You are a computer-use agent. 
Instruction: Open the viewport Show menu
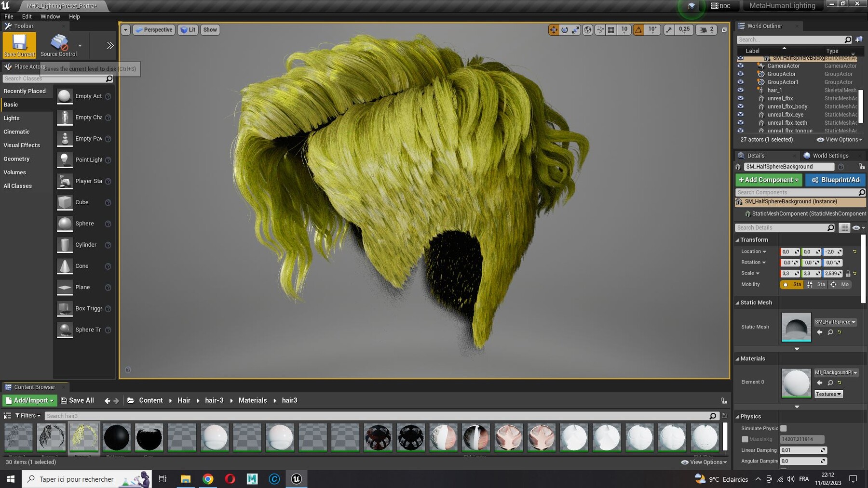click(210, 30)
